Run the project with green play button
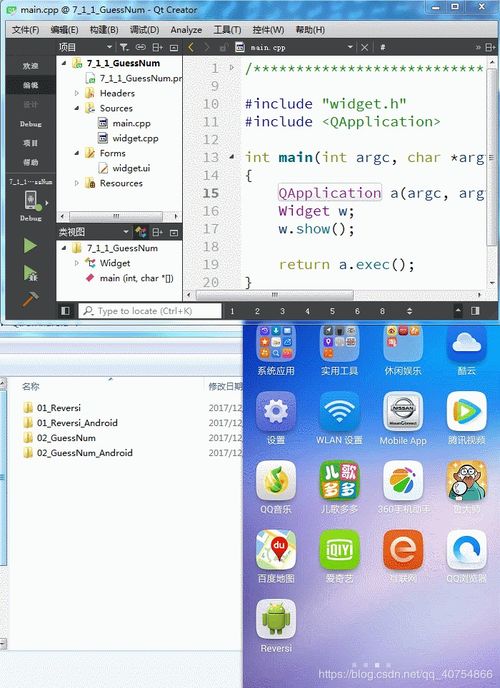 [x=30, y=245]
